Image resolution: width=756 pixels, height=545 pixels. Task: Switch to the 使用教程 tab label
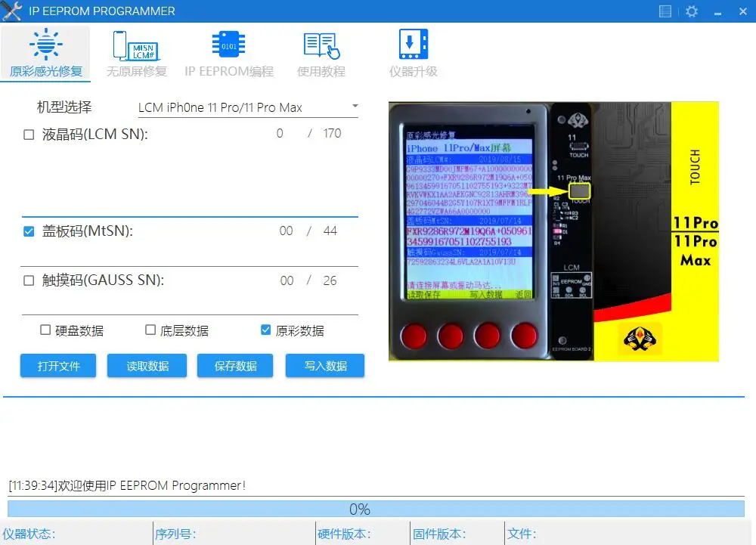point(321,71)
